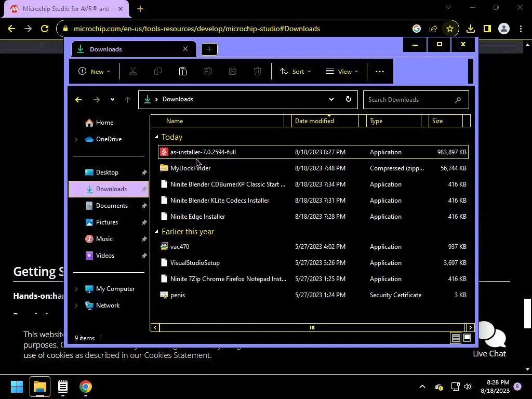532x399 pixels.
Task: Bookmark this page with the star icon
Action: [x=449, y=29]
